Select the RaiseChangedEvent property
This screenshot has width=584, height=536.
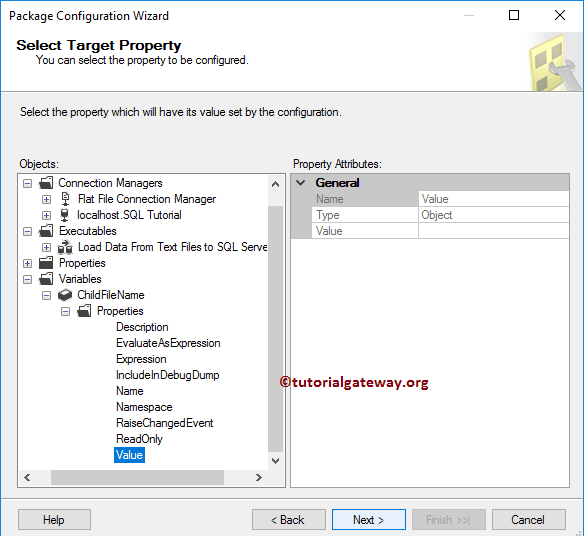(165, 423)
